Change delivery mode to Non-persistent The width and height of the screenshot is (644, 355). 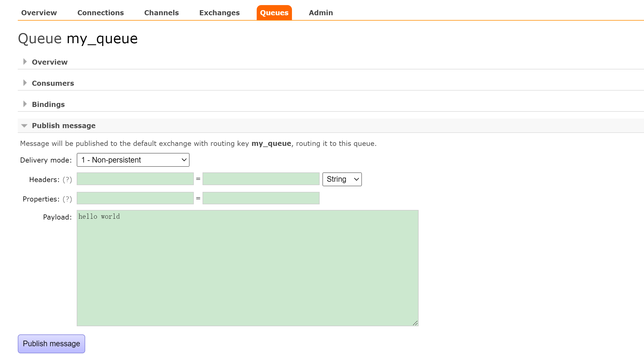[x=132, y=159]
